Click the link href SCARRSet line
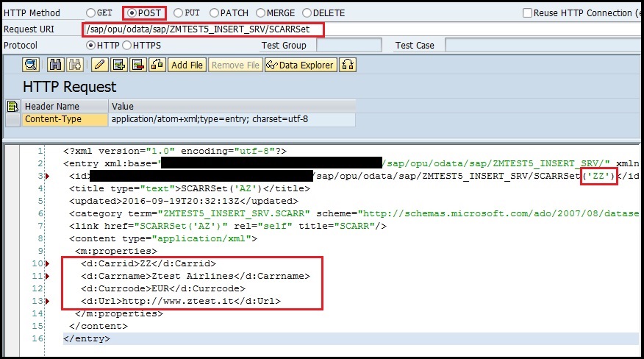Image resolution: width=644 pixels, height=359 pixels. [228, 226]
